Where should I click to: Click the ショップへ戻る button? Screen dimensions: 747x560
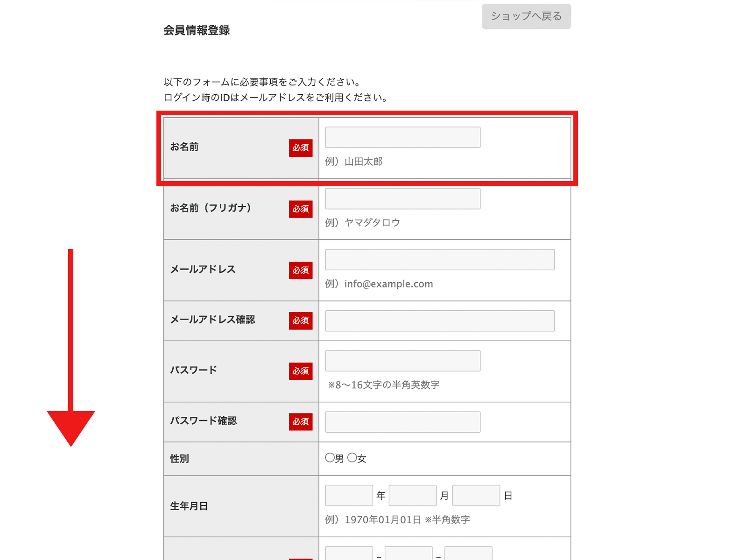point(526,16)
